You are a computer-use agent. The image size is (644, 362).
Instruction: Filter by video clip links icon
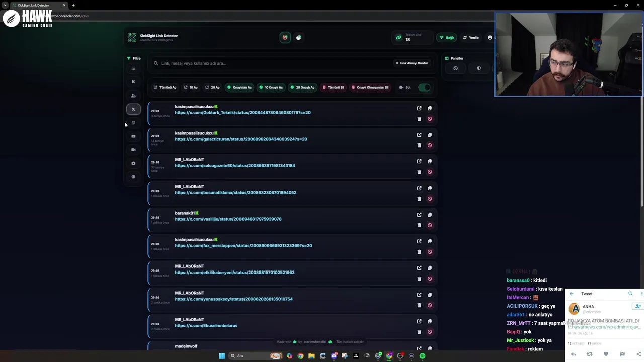coord(133,150)
